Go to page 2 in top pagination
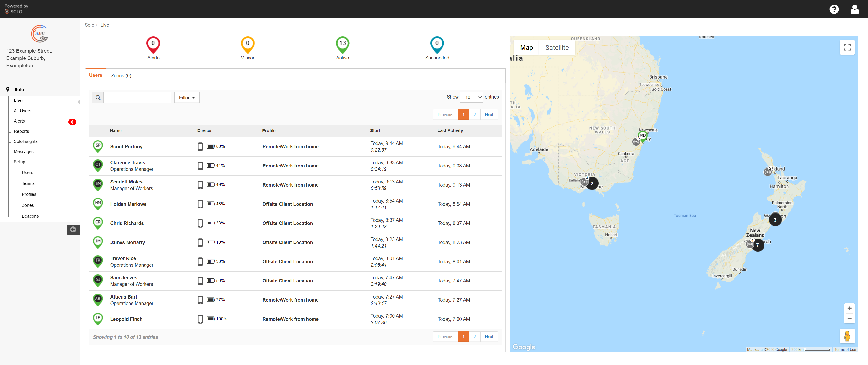This screenshot has width=868, height=365. [474, 115]
